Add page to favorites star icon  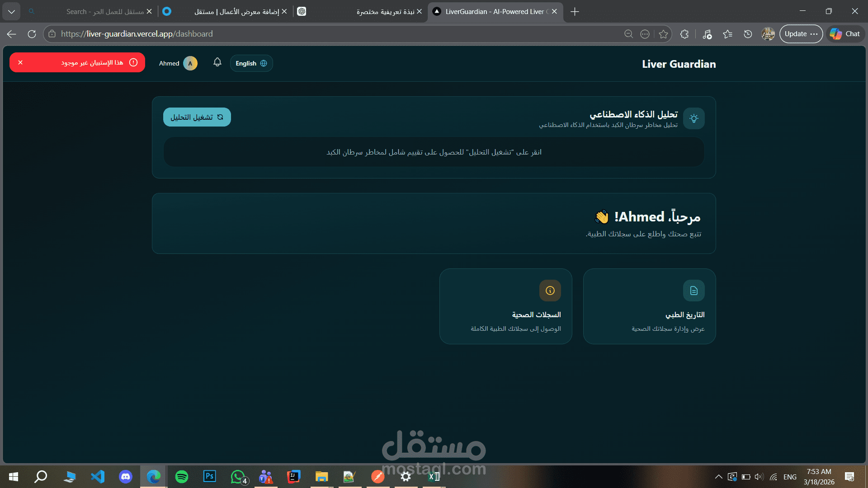click(663, 34)
